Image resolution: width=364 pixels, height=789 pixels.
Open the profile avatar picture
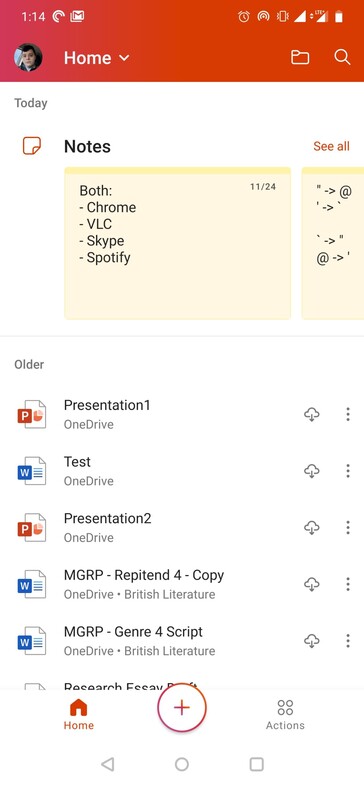(x=28, y=57)
